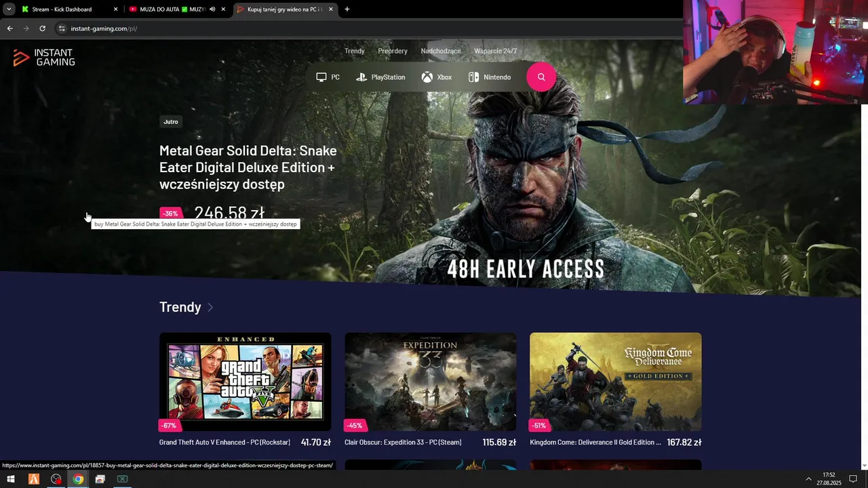Mute audio icon on MUZA DO AUTA tab
868x488 pixels.
212,9
